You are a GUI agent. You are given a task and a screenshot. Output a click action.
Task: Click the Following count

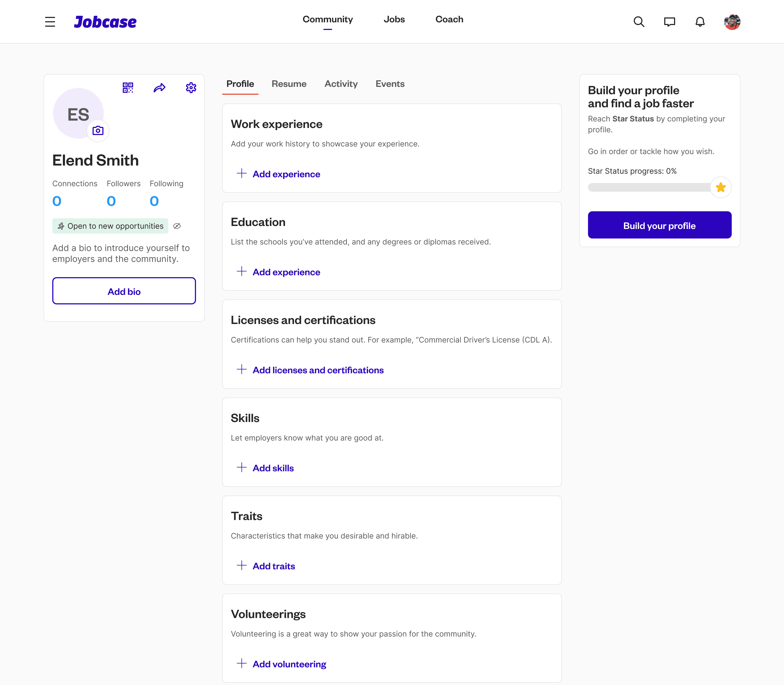pos(154,201)
